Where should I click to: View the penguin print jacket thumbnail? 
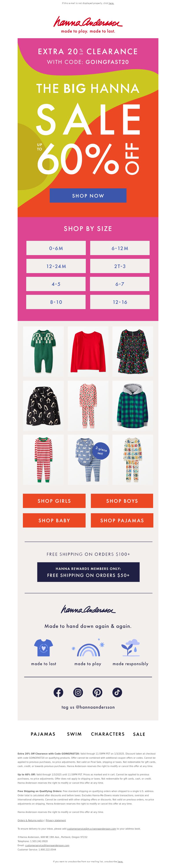coord(43,406)
